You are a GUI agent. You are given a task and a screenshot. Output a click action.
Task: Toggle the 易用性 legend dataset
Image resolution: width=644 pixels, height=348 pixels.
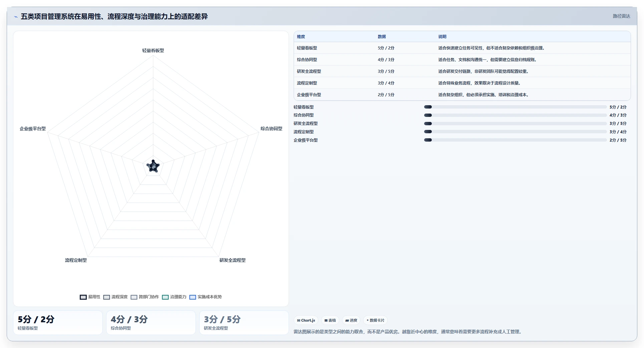click(x=90, y=297)
